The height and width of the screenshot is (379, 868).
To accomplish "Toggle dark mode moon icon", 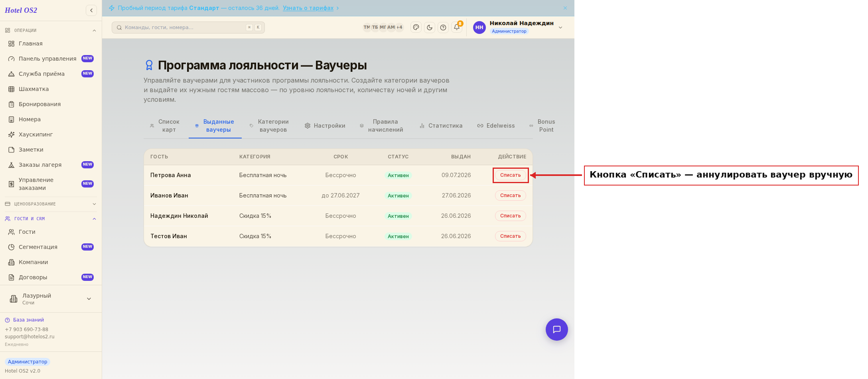I will point(430,27).
